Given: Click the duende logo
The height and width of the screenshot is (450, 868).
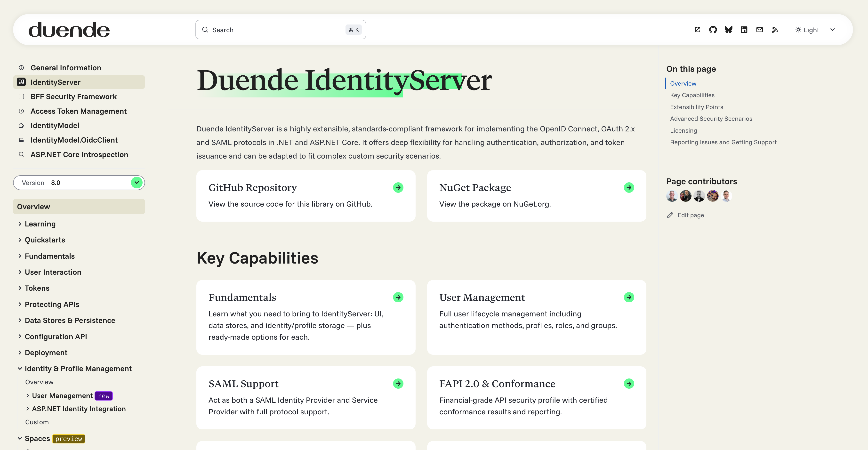Looking at the screenshot, I should coord(69,30).
